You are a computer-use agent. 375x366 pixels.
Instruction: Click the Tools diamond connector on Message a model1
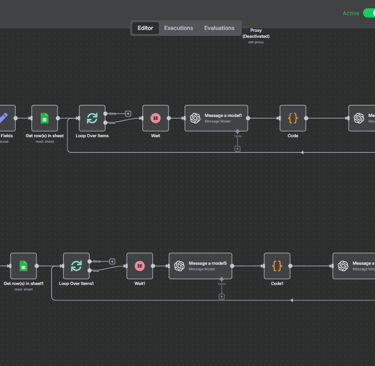pyautogui.click(x=237, y=131)
